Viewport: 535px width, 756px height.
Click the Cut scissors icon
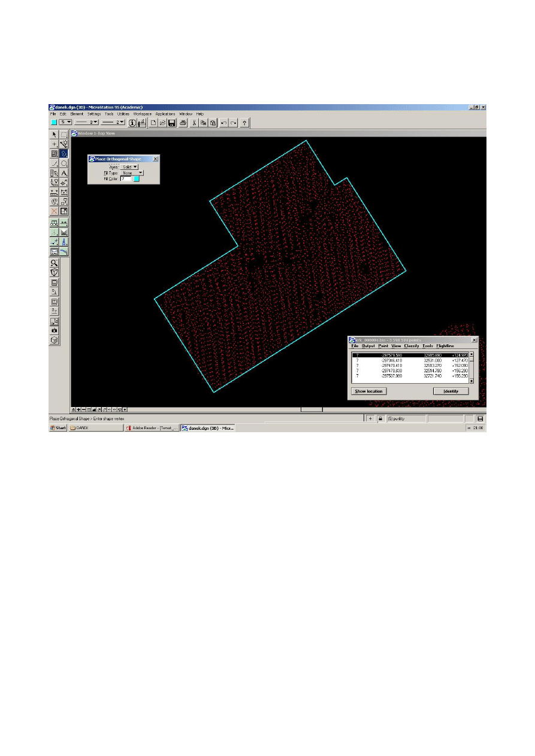pos(194,122)
